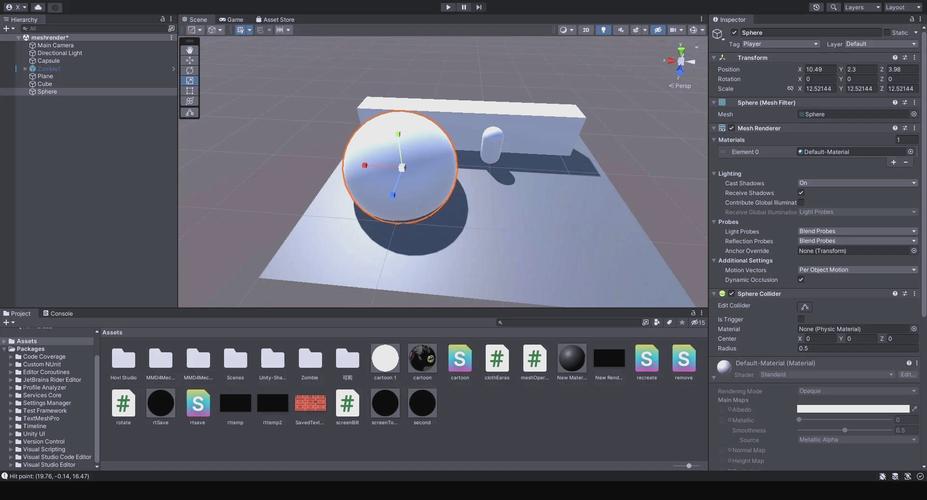Open the custom editor tools button
The image size is (927, 500).
pyautogui.click(x=189, y=112)
